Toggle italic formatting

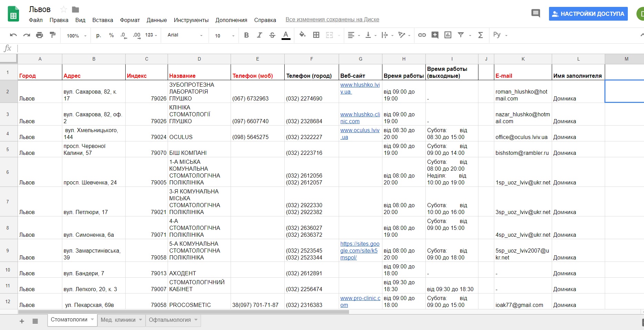260,35
